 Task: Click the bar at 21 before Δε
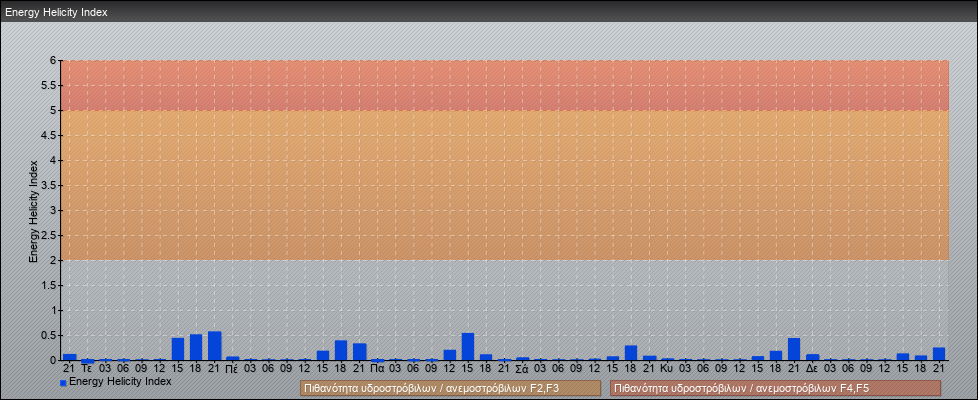pyautogui.click(x=794, y=349)
